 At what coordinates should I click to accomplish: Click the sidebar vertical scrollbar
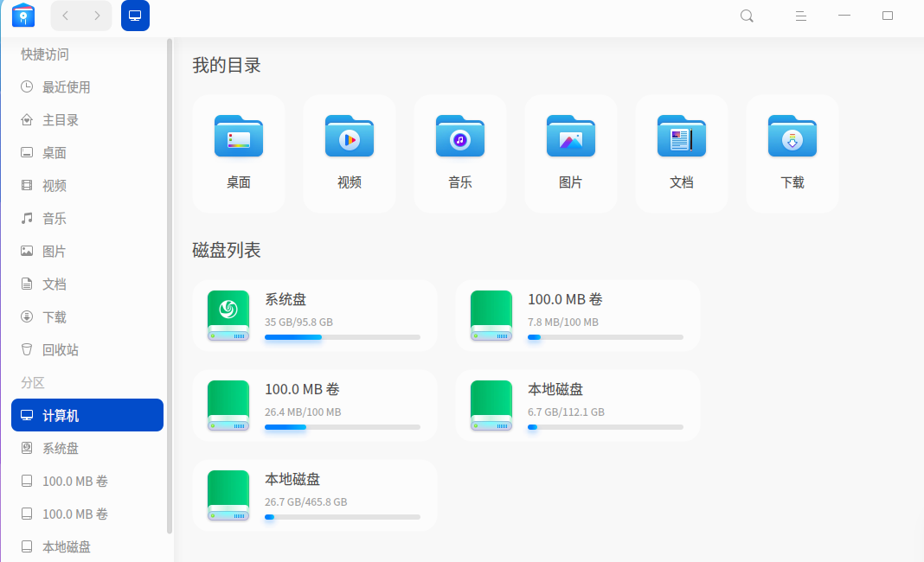(170, 286)
